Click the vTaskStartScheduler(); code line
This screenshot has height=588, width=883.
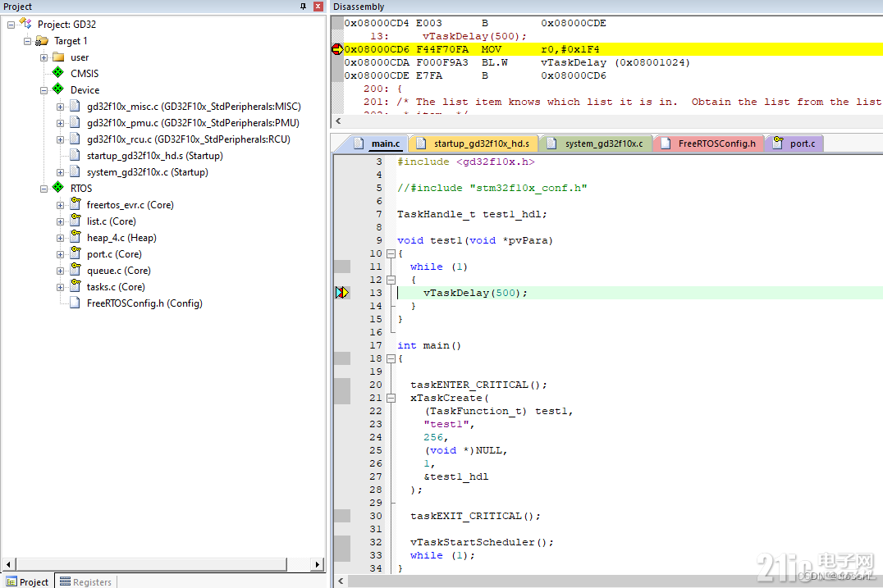482,542
